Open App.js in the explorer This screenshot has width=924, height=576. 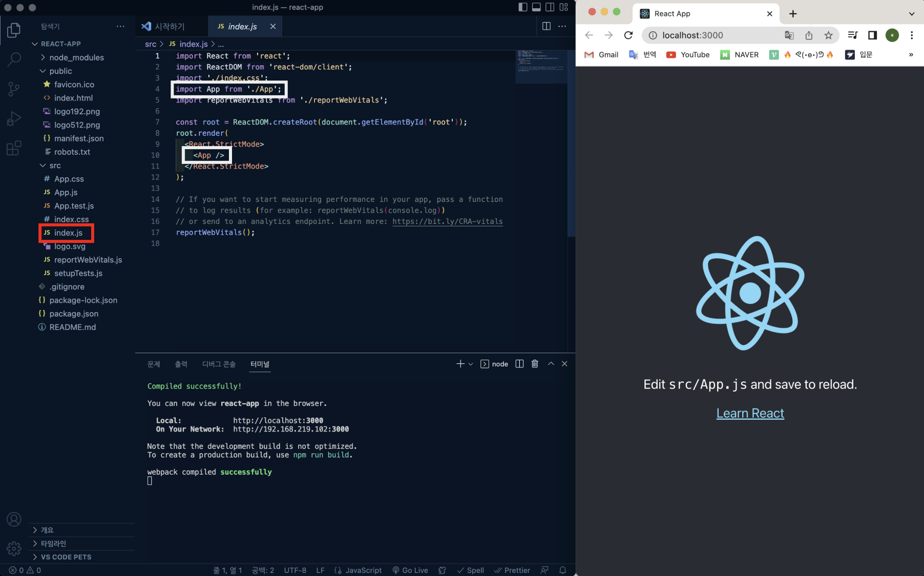[82, 192]
